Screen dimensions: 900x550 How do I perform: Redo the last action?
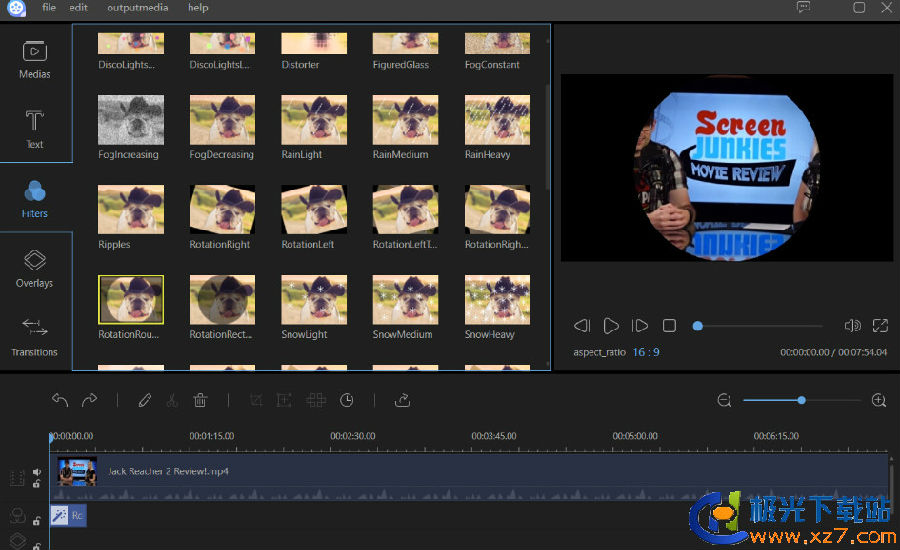(90, 400)
